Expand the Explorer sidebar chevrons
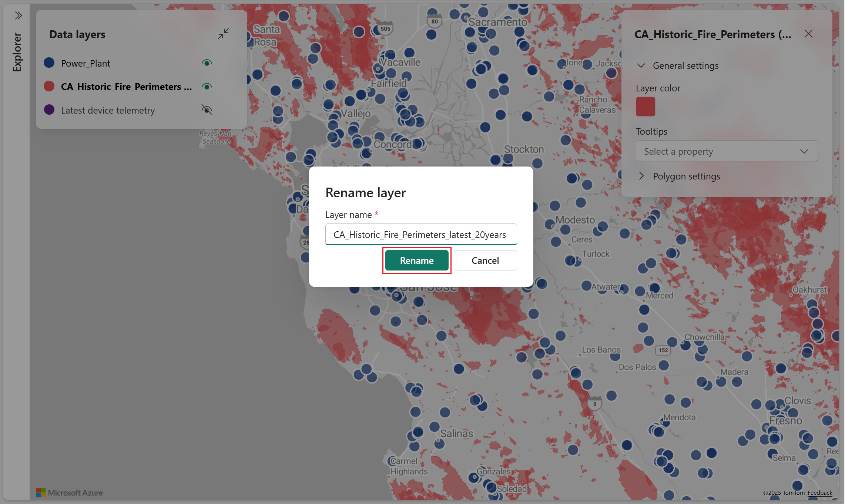845x504 pixels. point(18,16)
